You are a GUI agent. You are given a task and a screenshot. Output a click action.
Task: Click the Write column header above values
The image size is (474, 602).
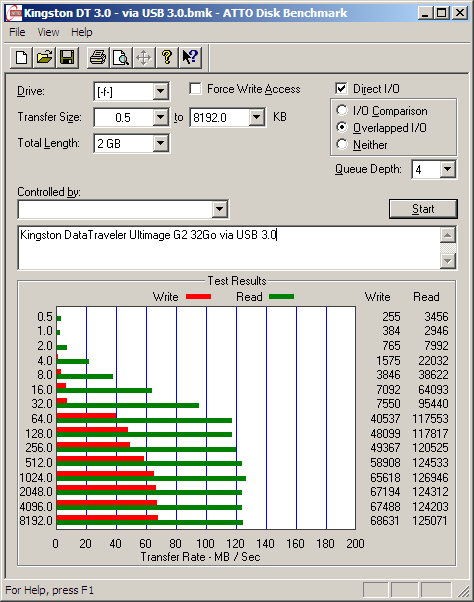click(377, 297)
